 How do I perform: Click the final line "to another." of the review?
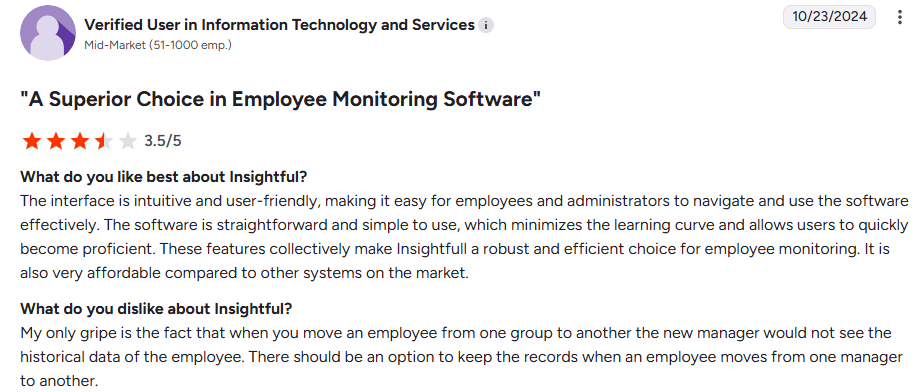58,382
